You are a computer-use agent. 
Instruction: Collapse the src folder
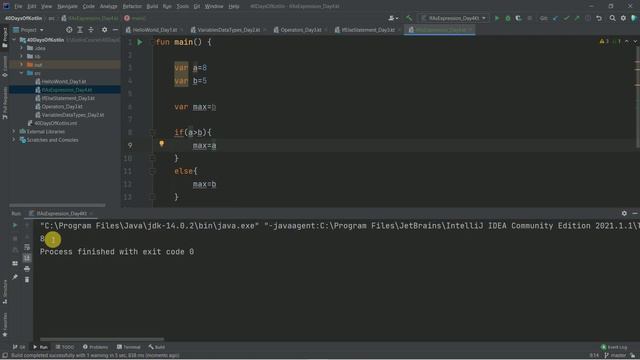pyautogui.click(x=22, y=73)
